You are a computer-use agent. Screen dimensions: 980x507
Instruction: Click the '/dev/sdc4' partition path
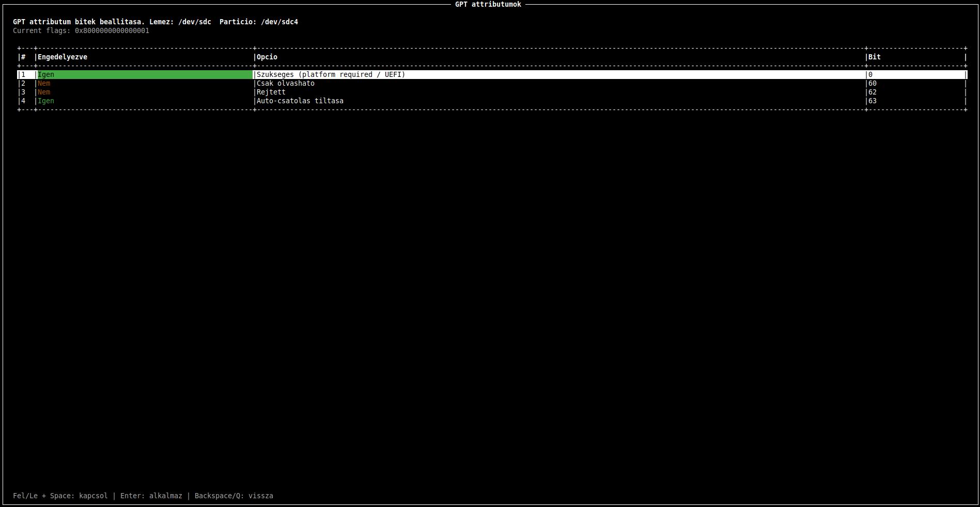click(279, 22)
